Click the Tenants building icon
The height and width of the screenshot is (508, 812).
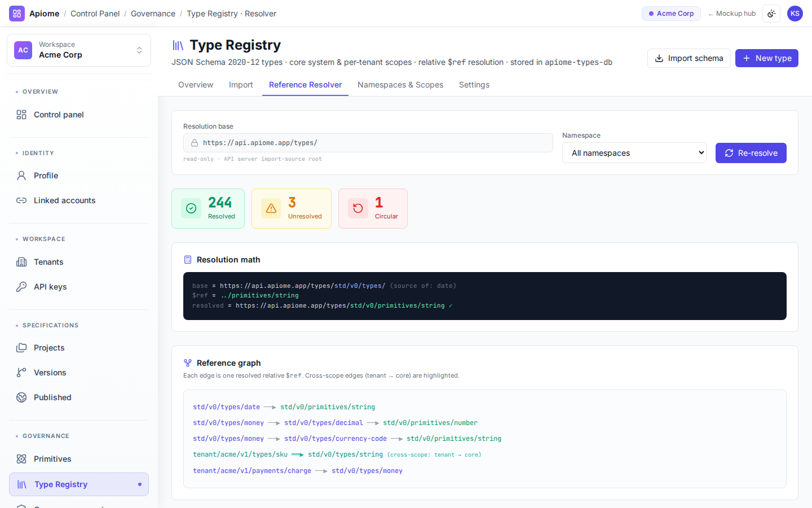(x=21, y=262)
